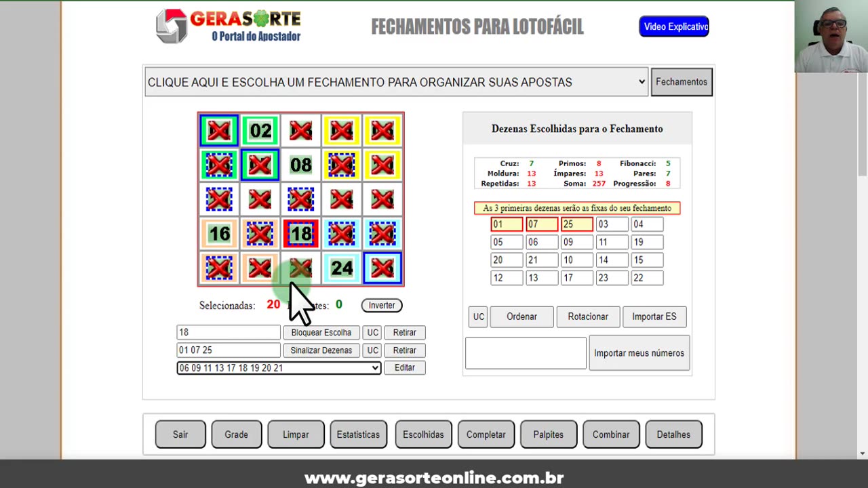Viewport: 868px width, 488px height.
Task: Select dezena box 03 in chosen list
Action: (612, 224)
